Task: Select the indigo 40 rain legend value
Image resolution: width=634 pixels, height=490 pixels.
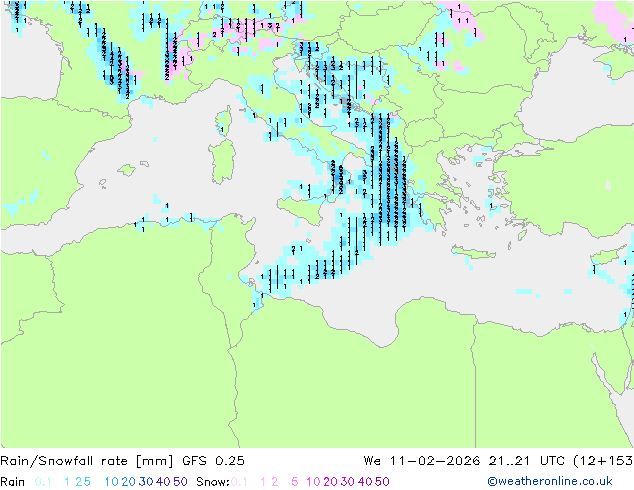Action: point(163,482)
